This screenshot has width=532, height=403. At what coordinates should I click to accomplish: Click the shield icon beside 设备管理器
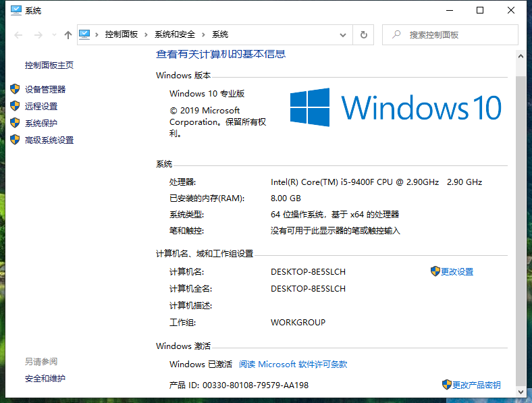pos(16,89)
